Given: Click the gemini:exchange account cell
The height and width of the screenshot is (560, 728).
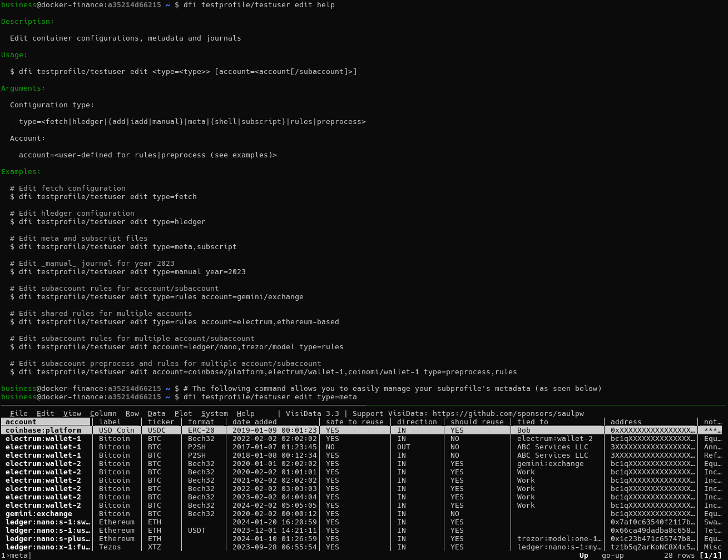Looking at the screenshot, I should pos(38,513).
